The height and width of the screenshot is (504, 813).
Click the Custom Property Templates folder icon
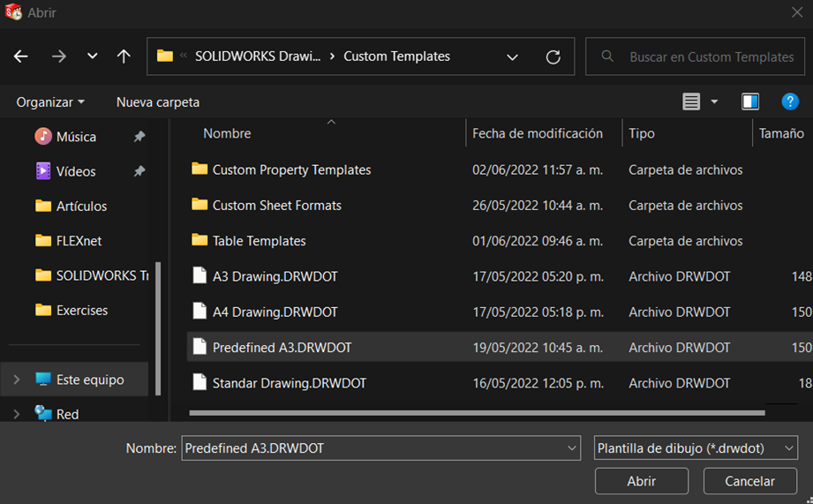[x=199, y=169]
